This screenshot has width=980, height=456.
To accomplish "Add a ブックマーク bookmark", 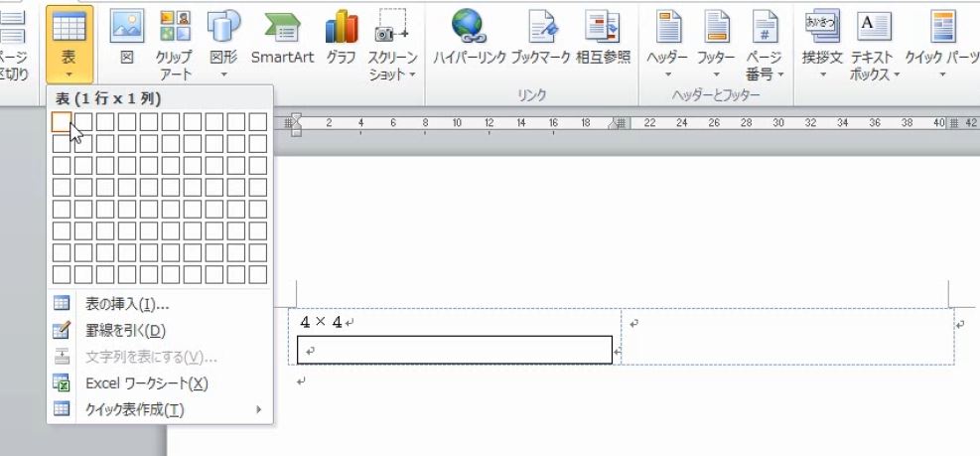I will [540, 38].
